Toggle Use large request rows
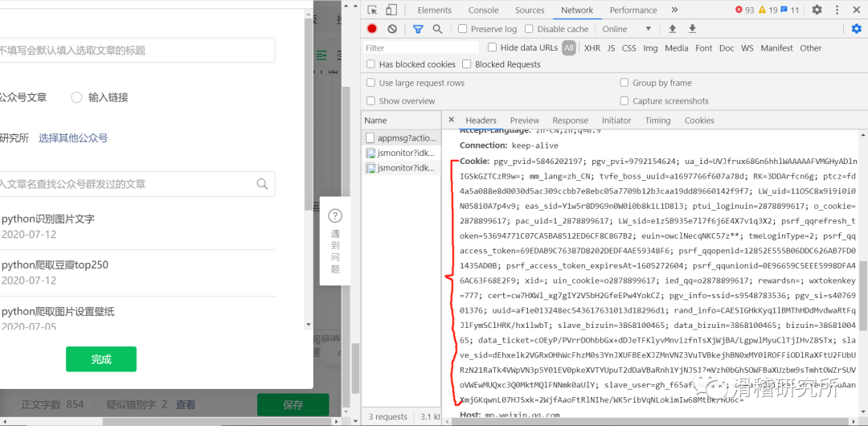The image size is (868, 426). [x=371, y=83]
